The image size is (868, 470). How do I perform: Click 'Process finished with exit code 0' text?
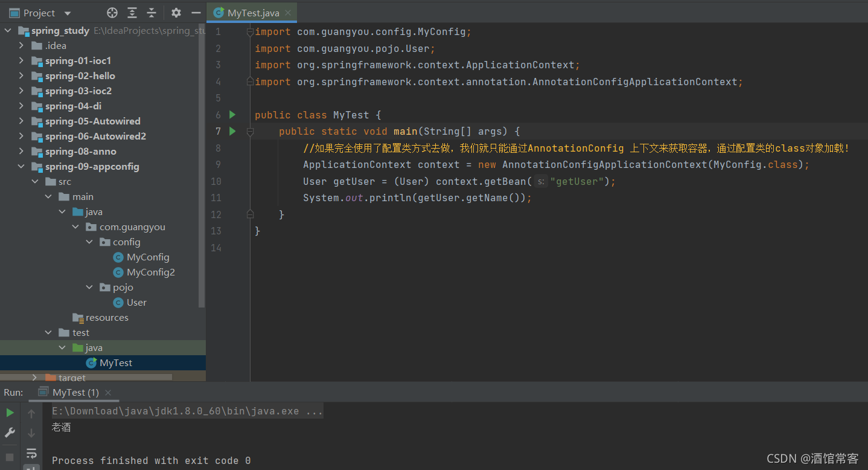pyautogui.click(x=151, y=460)
